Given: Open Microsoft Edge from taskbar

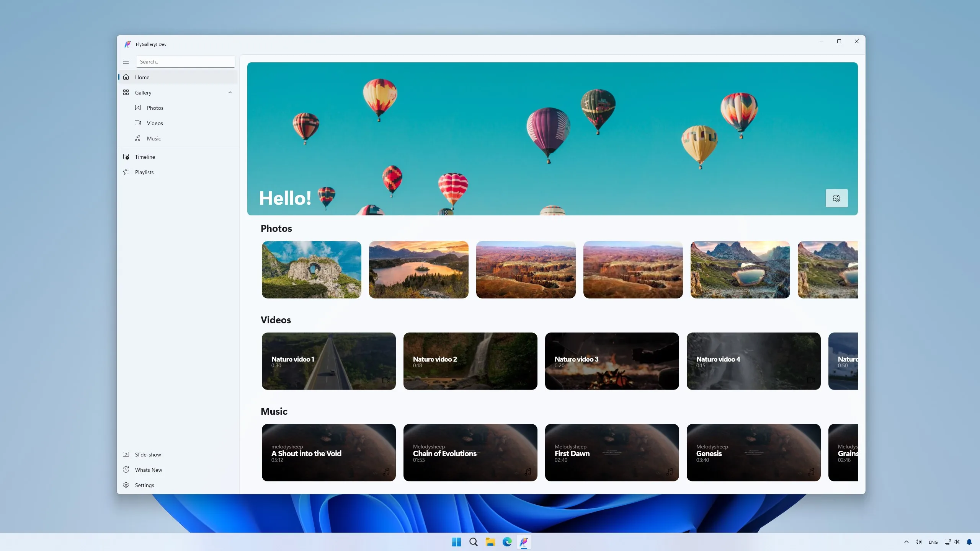Looking at the screenshot, I should coord(507,542).
